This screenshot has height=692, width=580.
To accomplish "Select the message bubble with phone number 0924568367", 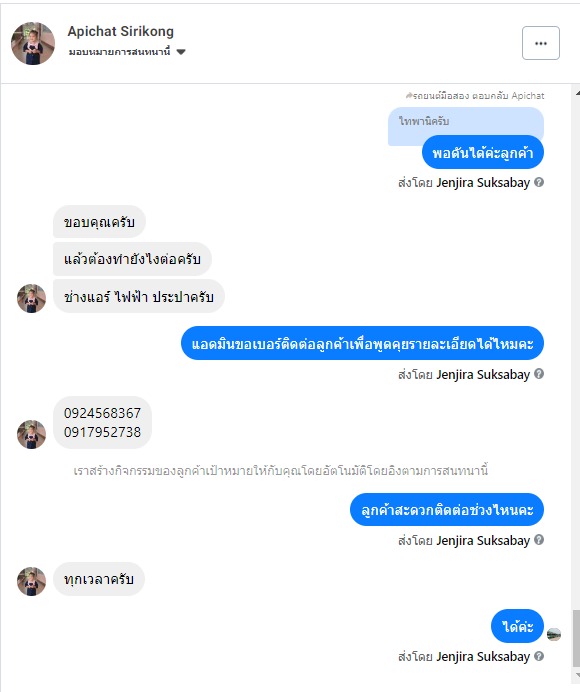I will [x=102, y=422].
